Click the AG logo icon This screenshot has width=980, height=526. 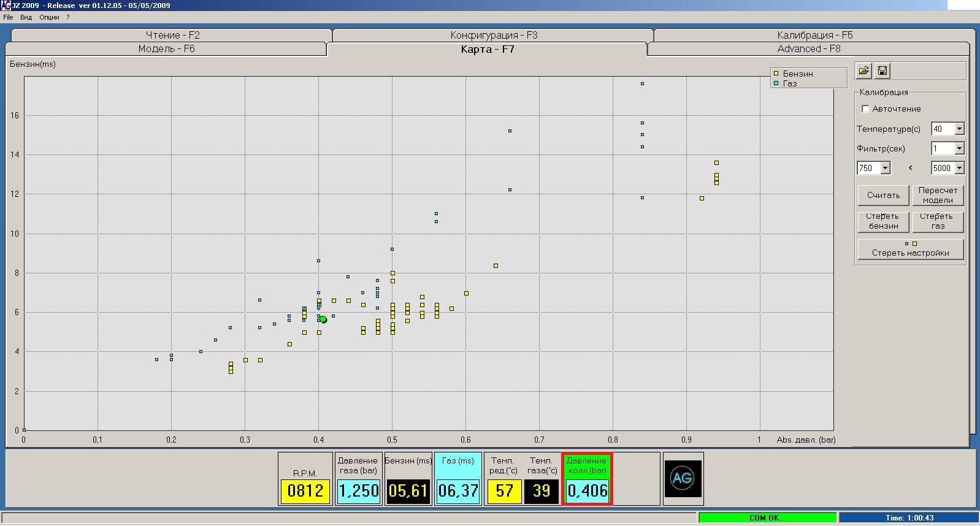(x=683, y=478)
